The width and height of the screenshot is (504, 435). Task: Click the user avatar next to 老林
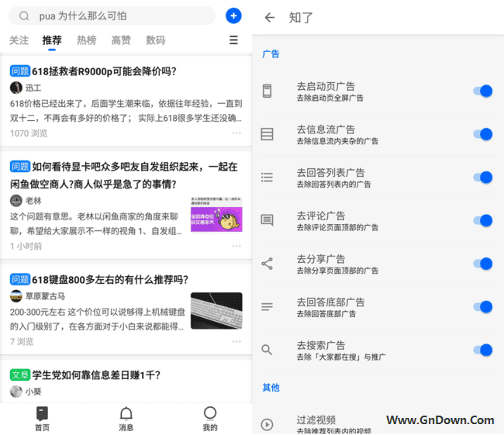pos(16,200)
